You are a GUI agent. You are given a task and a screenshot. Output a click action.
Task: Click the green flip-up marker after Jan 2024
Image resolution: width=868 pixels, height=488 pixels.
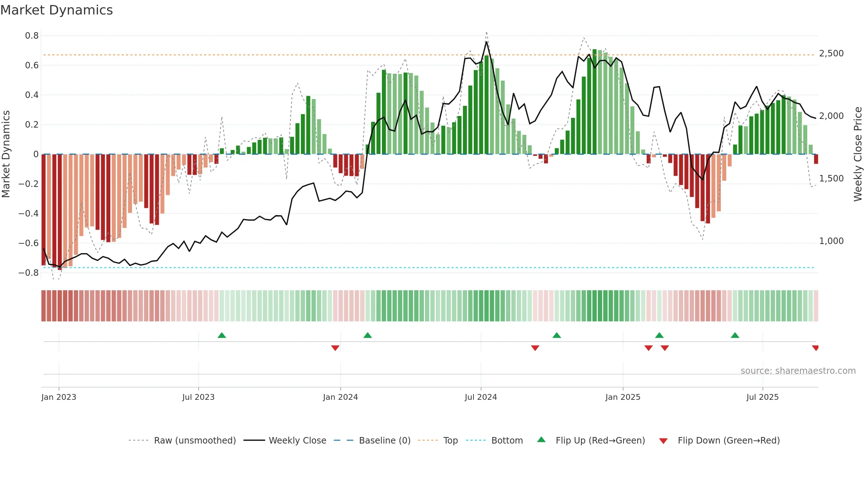[x=367, y=335]
